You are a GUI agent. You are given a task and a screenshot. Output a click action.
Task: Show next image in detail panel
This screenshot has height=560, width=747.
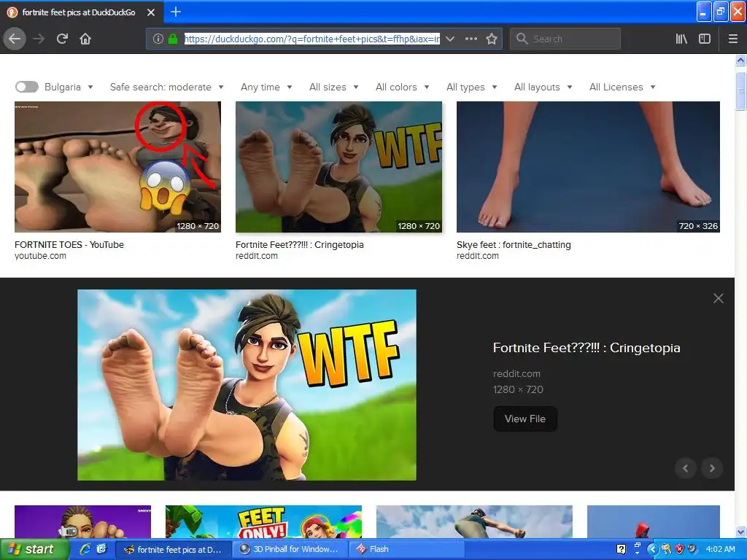click(x=712, y=468)
